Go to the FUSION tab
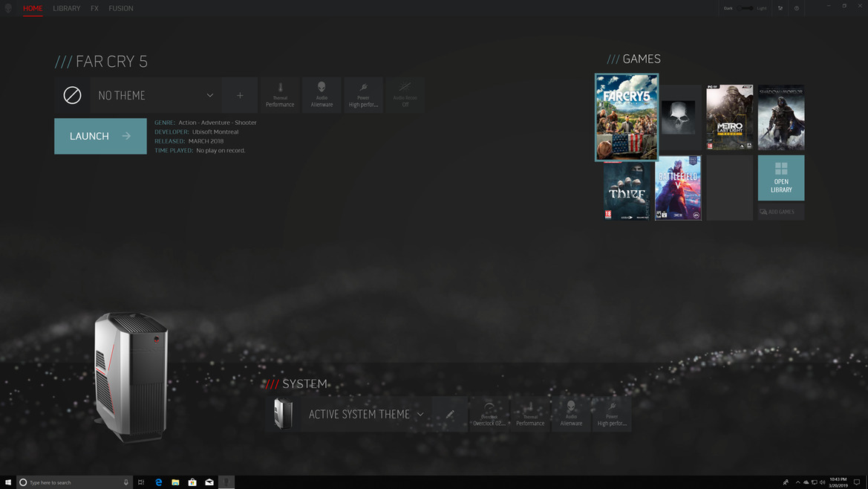Screen dimensions: 868x489 tap(121, 8)
